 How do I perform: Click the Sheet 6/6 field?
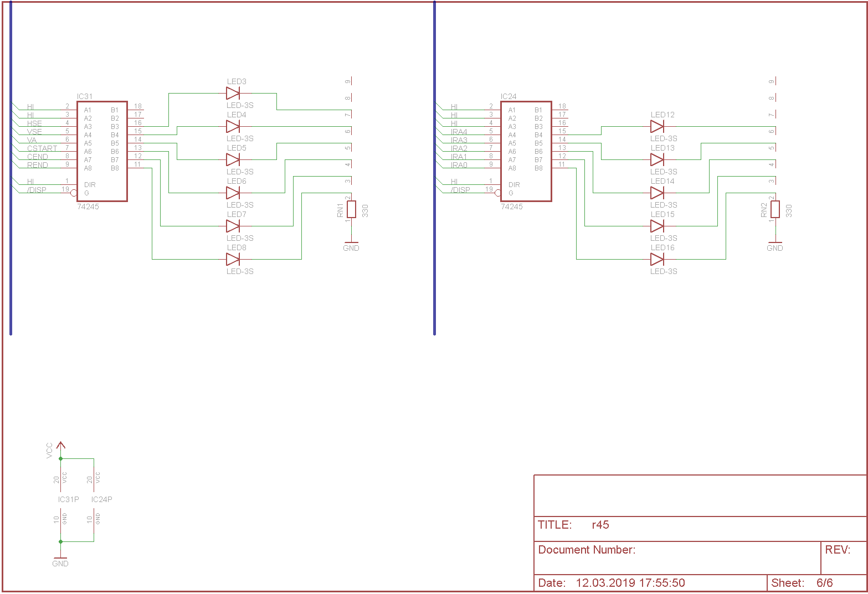point(802,583)
